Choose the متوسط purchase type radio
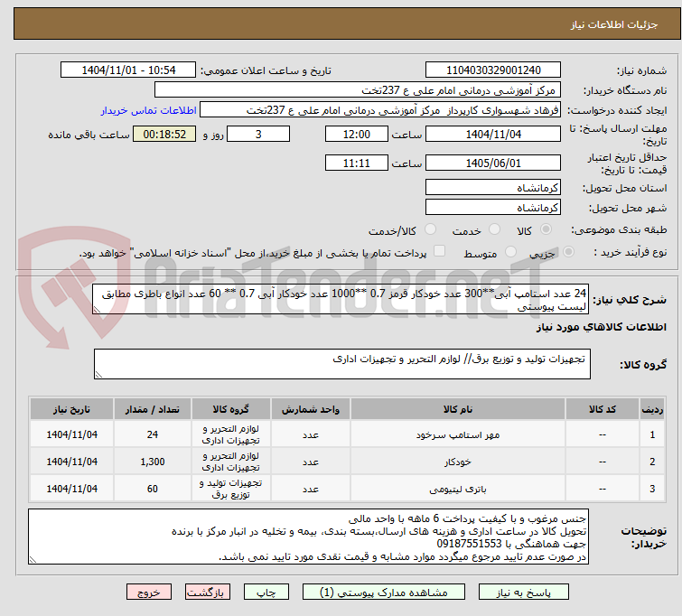 point(510,252)
